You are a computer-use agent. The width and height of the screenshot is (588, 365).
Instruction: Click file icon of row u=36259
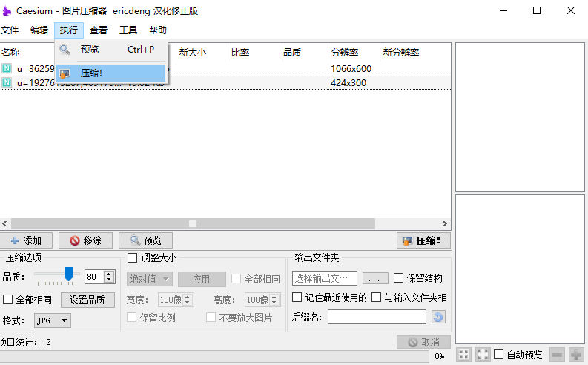click(x=7, y=69)
